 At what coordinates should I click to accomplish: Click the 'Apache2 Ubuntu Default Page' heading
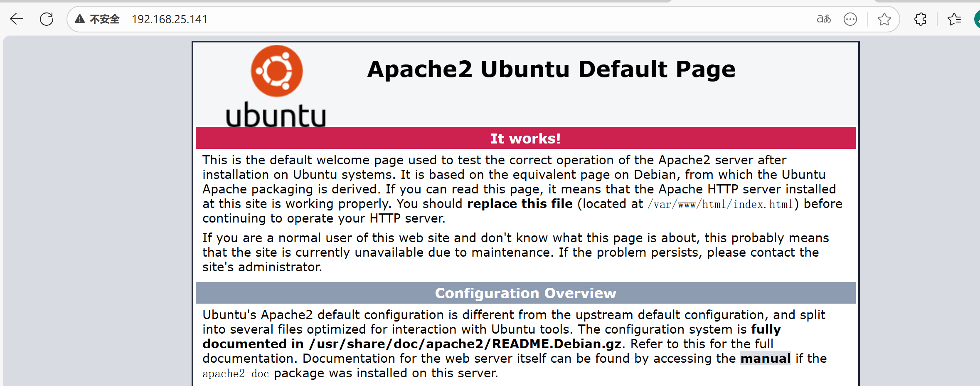551,69
